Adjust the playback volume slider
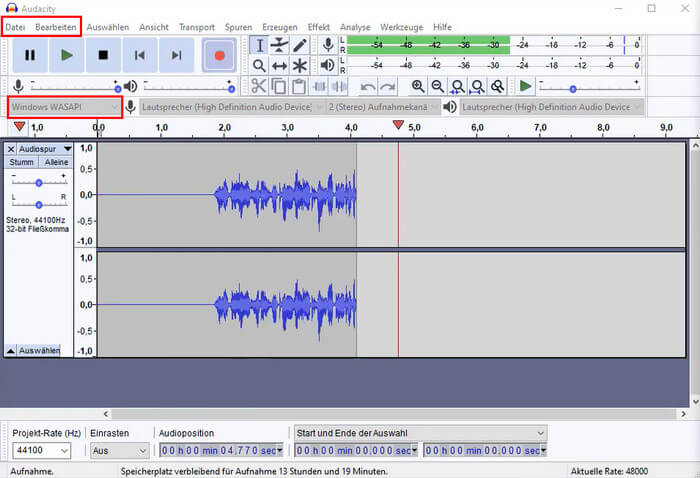This screenshot has width=700, height=478. [x=188, y=86]
